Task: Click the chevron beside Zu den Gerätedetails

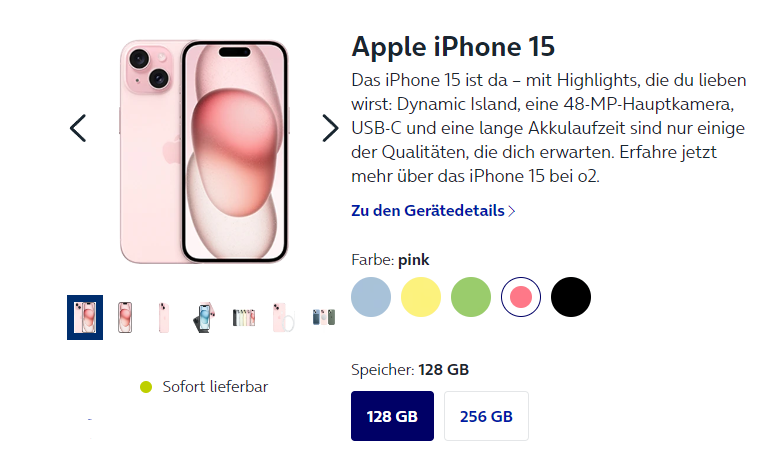Action: (x=512, y=211)
